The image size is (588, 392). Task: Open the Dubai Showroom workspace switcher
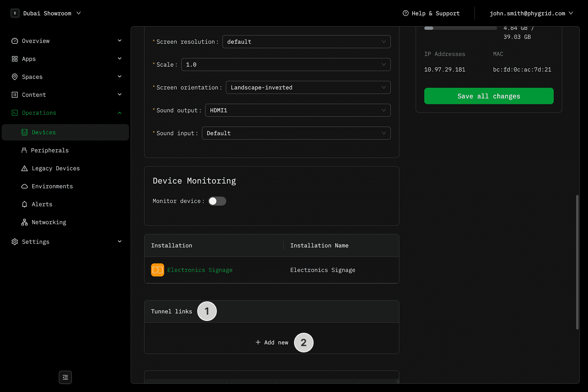(x=46, y=13)
